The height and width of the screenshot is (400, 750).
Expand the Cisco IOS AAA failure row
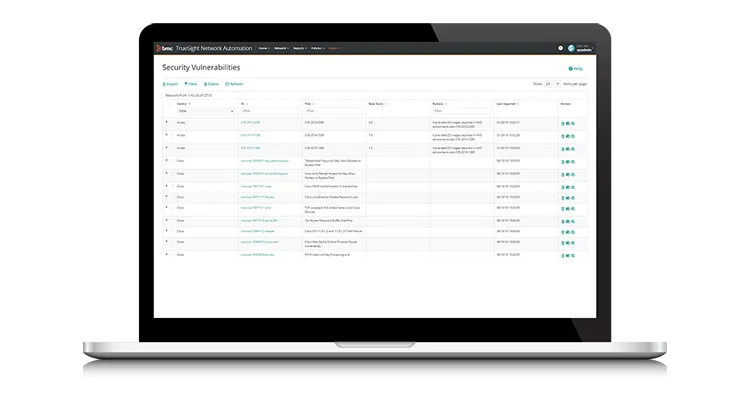click(166, 231)
